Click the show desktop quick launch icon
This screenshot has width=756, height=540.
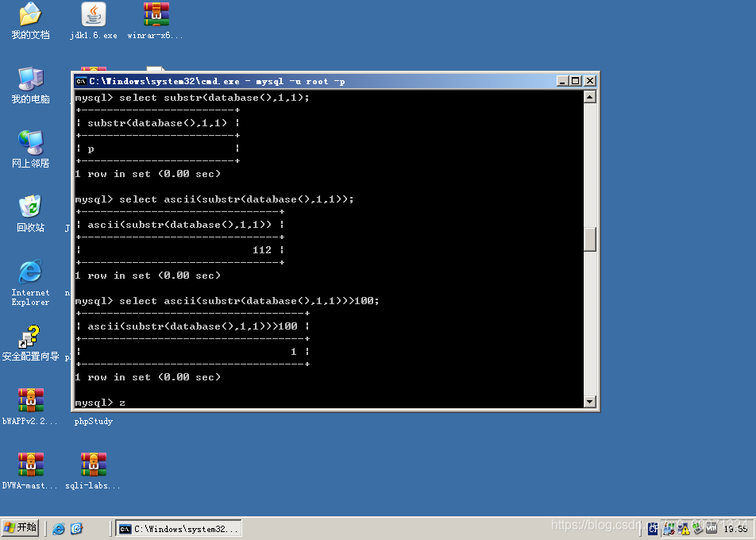pos(77,528)
